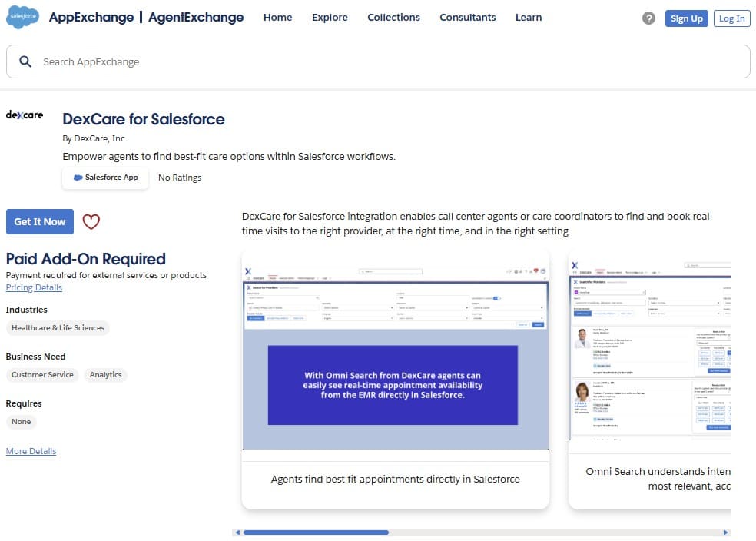Open the Consultants nav item
Image resolution: width=756 pixels, height=541 pixels.
(468, 18)
